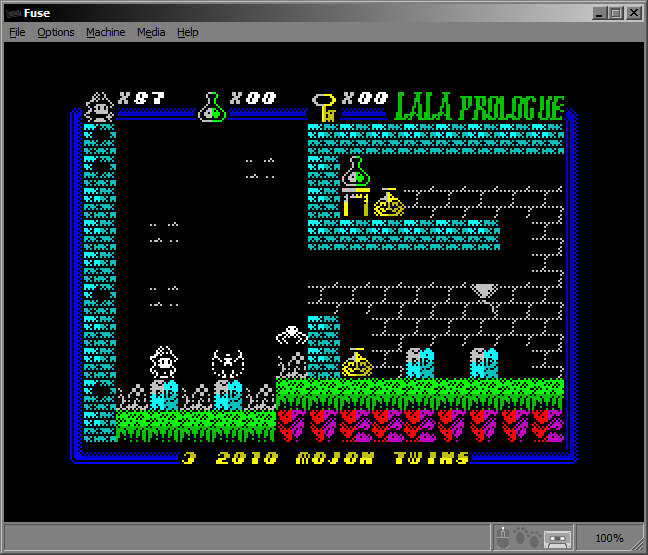648x555 pixels.
Task: Click the cassette tape status icon
Action: [557, 538]
